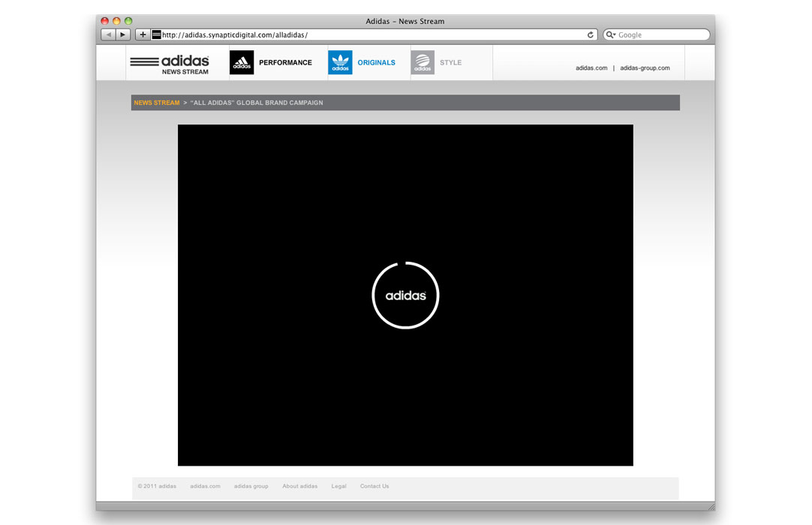Minimize window with yellow button

click(116, 21)
